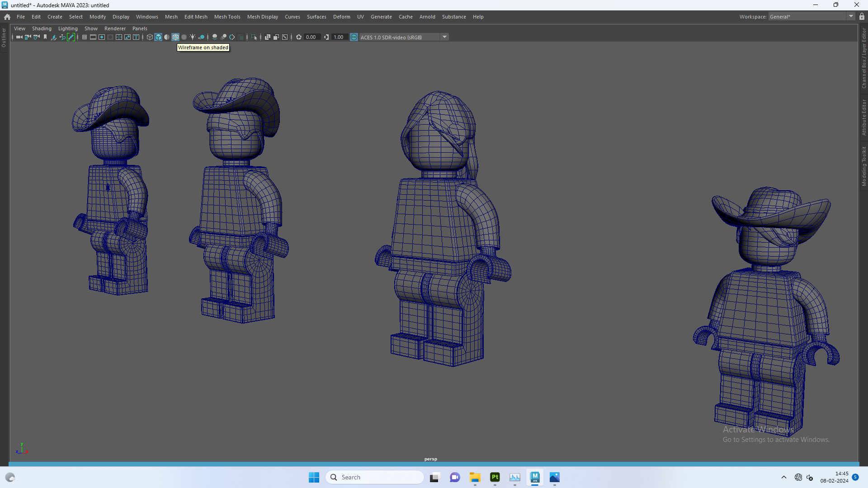Click the Windows Start button
Image resolution: width=868 pixels, height=488 pixels.
click(314, 477)
